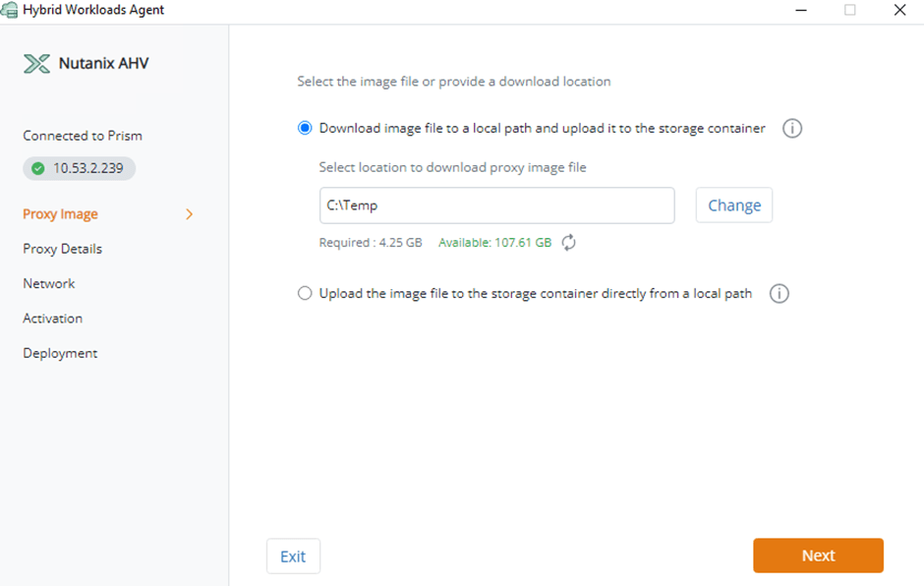
Task: Click the 10.53.2.239 Prism address badge
Action: 80,168
